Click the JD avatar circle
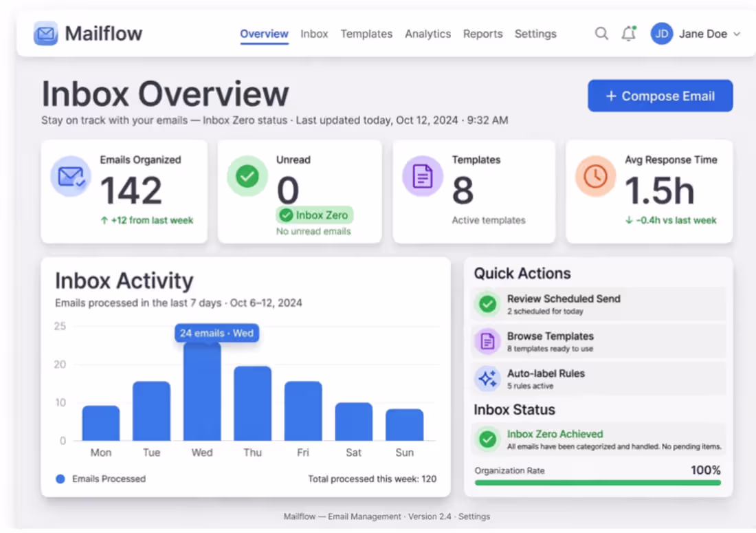Screen dimensions: 756x533 pyautogui.click(x=661, y=34)
